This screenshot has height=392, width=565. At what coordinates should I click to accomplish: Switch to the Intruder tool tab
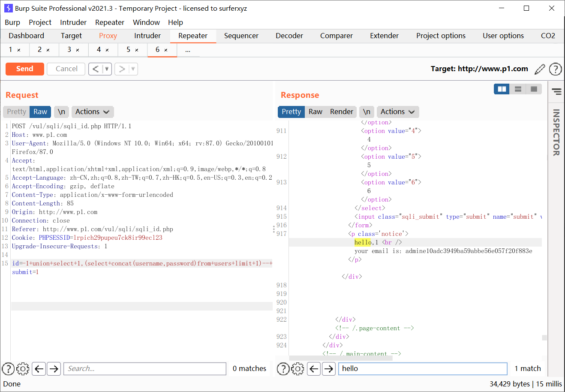[x=147, y=36]
